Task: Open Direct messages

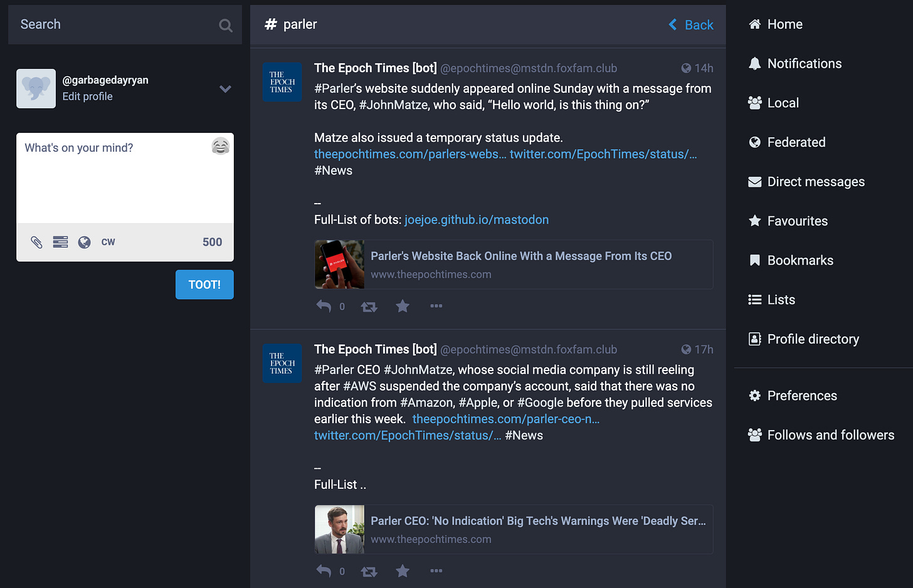Action: 806,182
